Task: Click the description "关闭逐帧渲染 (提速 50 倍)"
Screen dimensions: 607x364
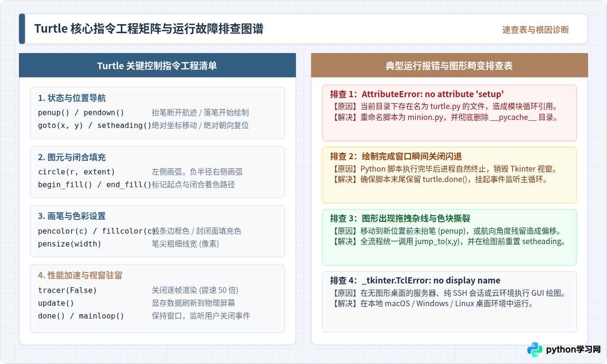Action: click(194, 290)
